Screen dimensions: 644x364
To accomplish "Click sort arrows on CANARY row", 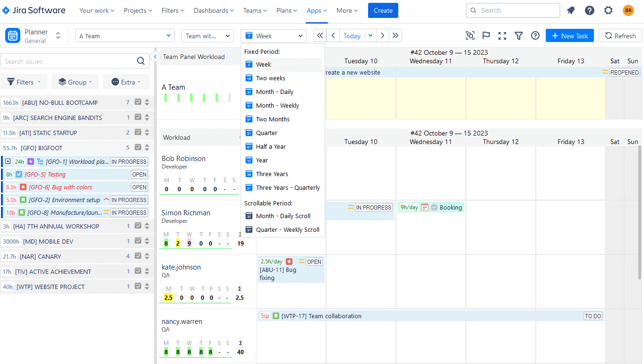I will 147,256.
